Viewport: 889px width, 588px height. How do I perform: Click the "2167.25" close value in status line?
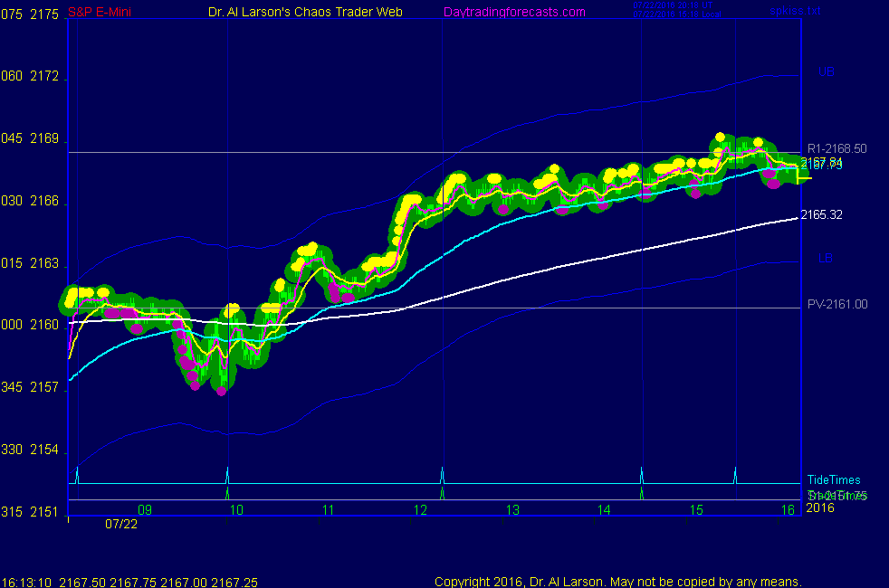[234, 583]
